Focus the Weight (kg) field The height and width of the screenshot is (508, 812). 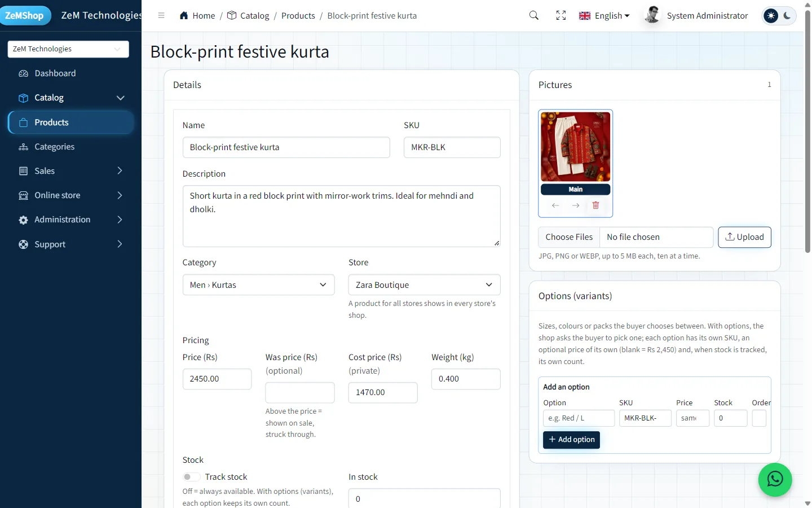pyautogui.click(x=466, y=379)
